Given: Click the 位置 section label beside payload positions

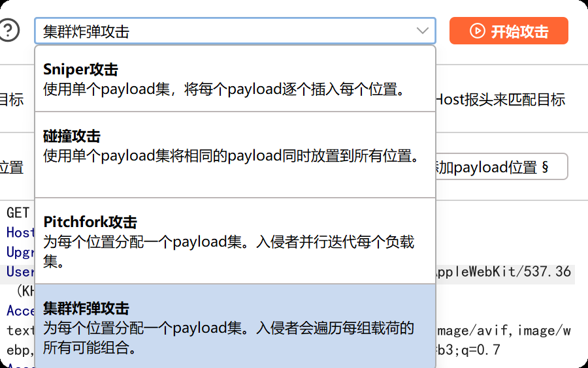Looking at the screenshot, I should click(11, 167).
